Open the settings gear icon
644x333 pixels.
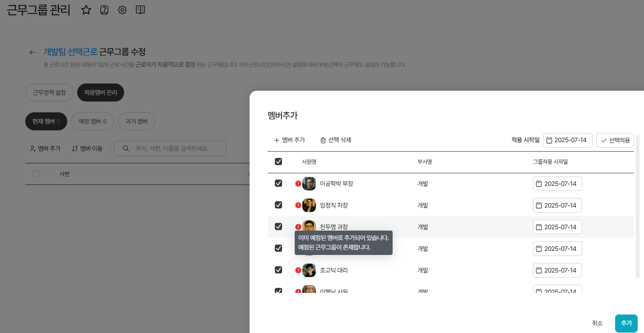click(x=122, y=10)
